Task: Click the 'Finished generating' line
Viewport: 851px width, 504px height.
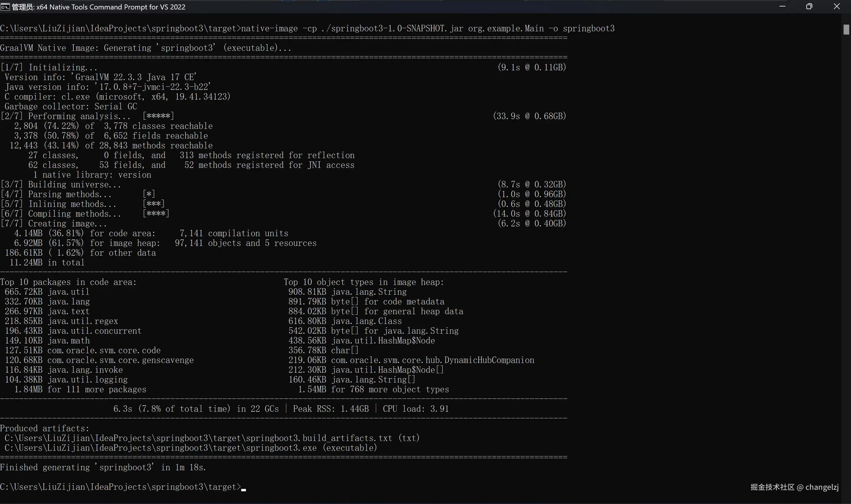Action: point(103,468)
